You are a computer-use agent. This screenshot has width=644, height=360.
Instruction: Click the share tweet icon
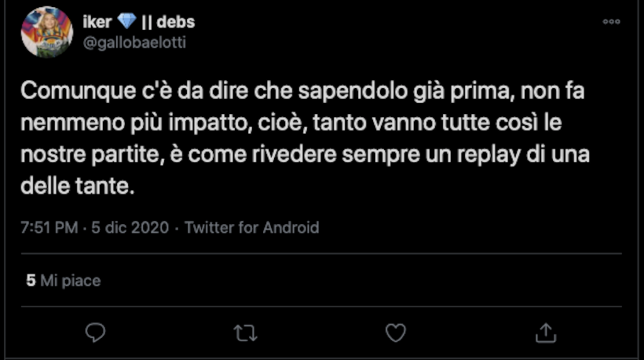tap(545, 332)
